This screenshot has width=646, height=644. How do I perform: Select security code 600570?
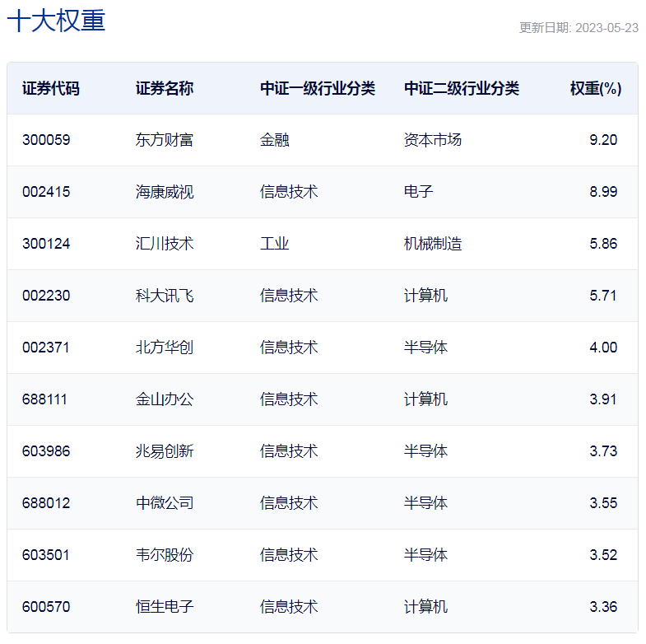[x=46, y=607]
